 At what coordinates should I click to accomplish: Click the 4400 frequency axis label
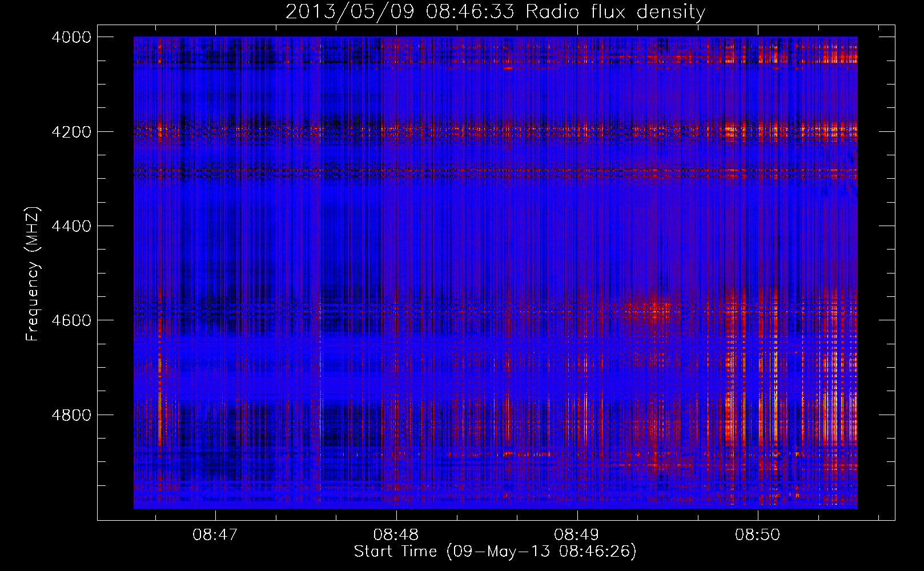(x=71, y=226)
